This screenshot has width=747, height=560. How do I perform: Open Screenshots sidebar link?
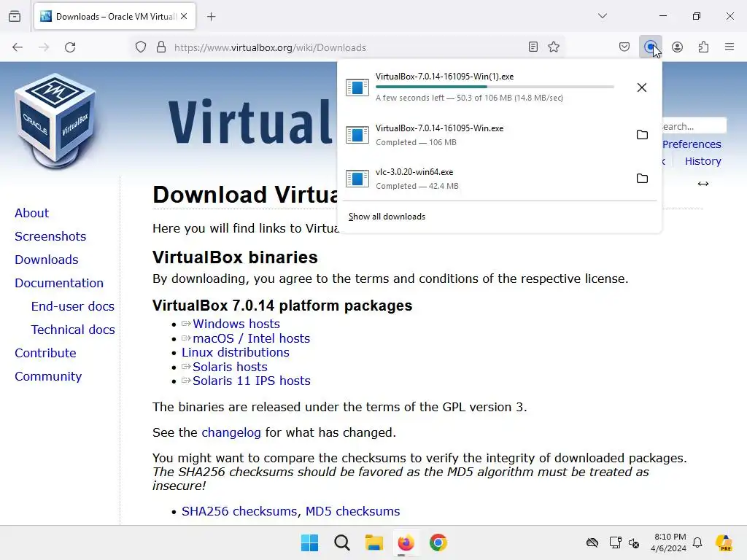pyautogui.click(x=50, y=236)
